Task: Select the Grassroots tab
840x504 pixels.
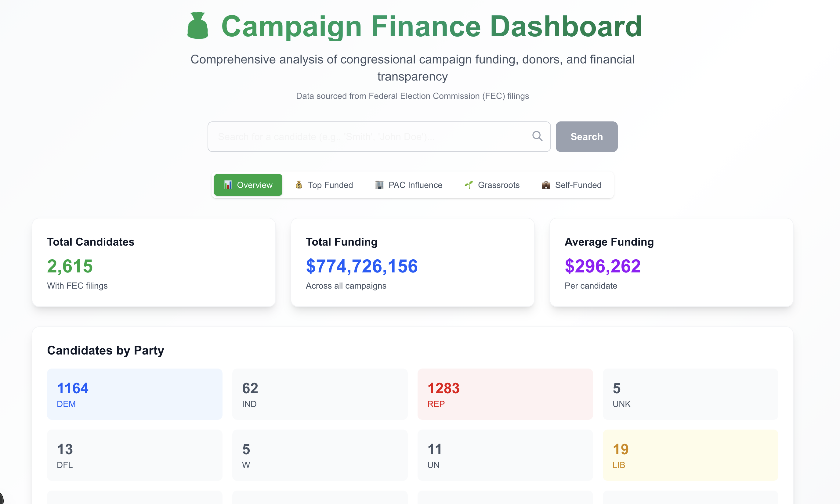Action: 492,185
